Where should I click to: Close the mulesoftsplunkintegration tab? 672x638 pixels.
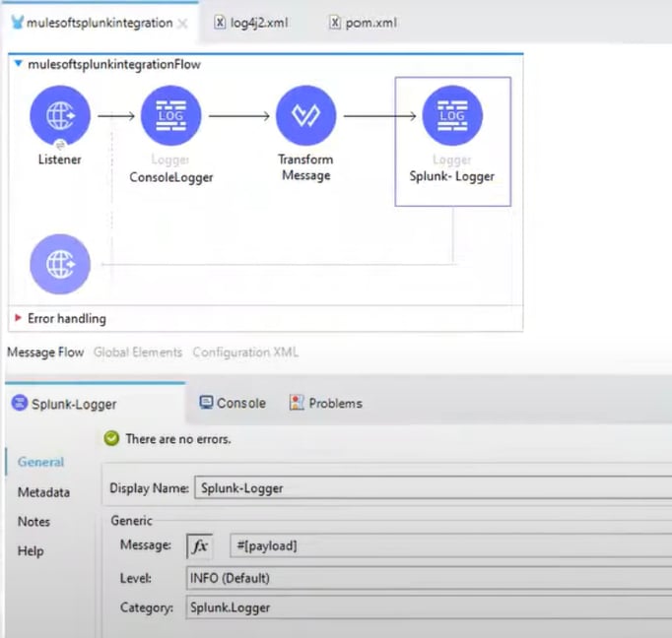(183, 24)
